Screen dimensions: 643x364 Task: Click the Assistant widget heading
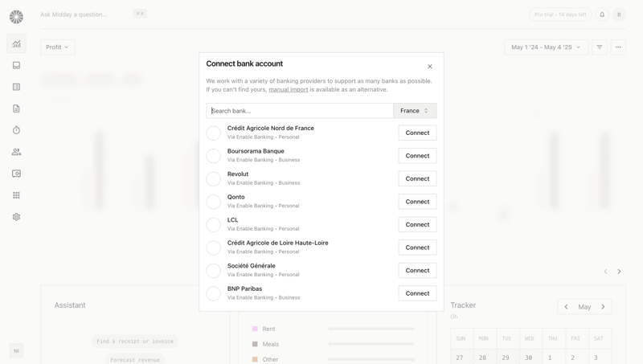click(70, 305)
